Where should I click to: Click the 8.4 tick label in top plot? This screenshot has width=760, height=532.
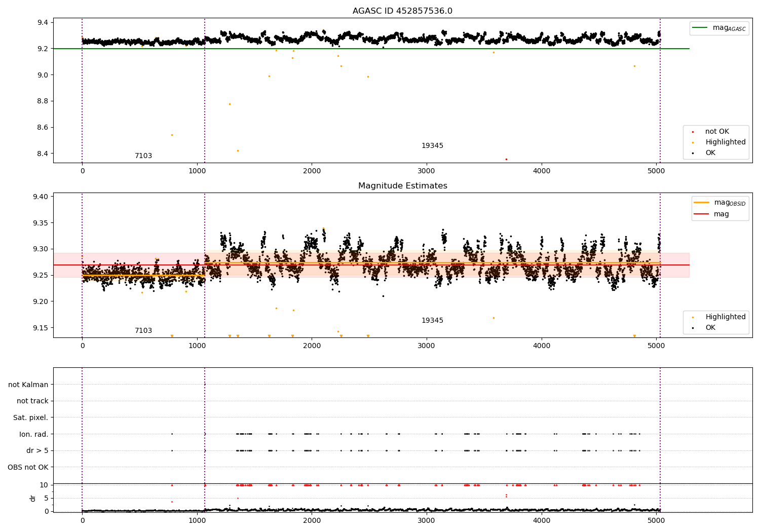click(x=42, y=154)
